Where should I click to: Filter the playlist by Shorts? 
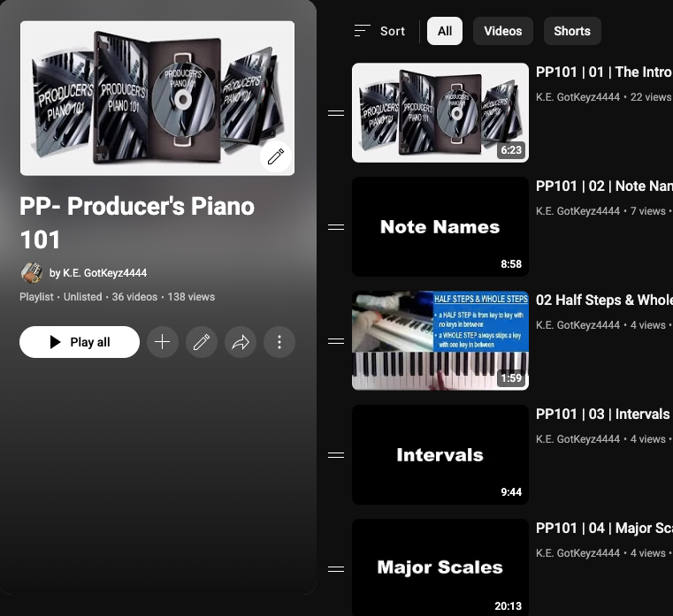(x=572, y=31)
